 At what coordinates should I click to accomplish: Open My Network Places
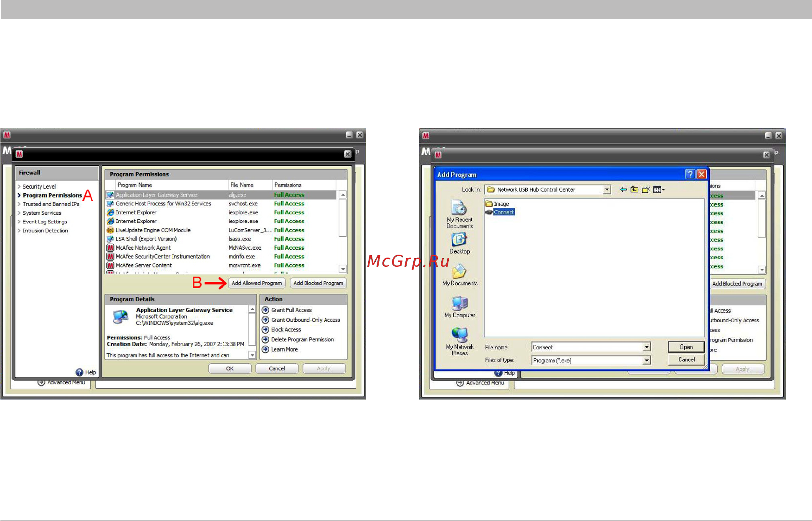tap(460, 341)
